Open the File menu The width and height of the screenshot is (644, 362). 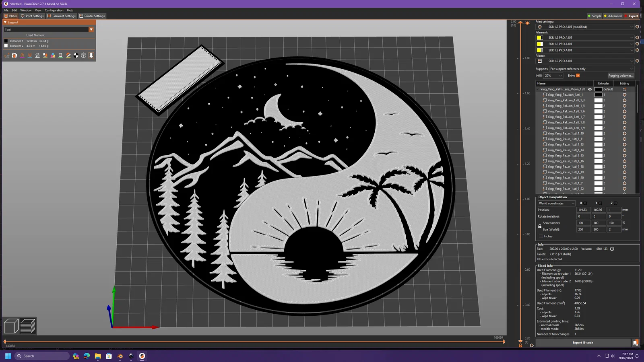[6, 10]
